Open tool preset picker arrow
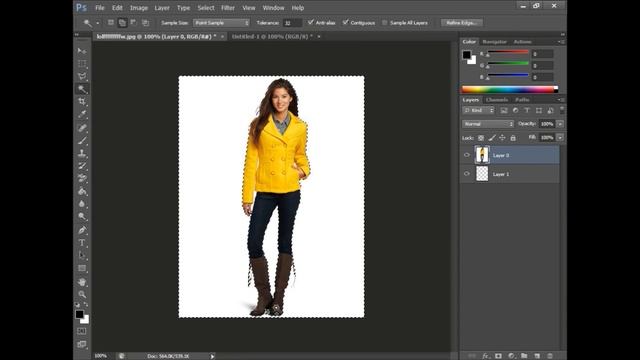The image size is (640, 360). (98, 23)
